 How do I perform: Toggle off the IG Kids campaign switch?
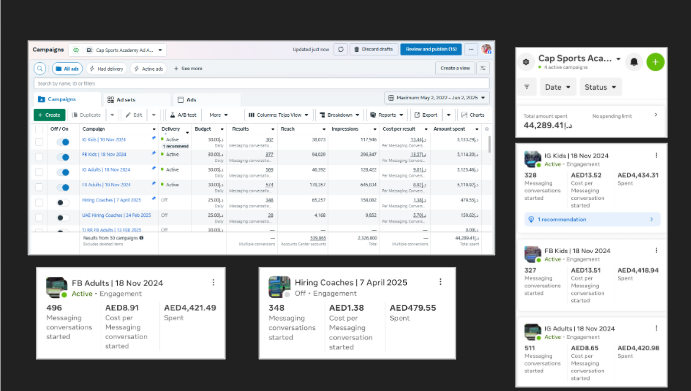[63, 142]
